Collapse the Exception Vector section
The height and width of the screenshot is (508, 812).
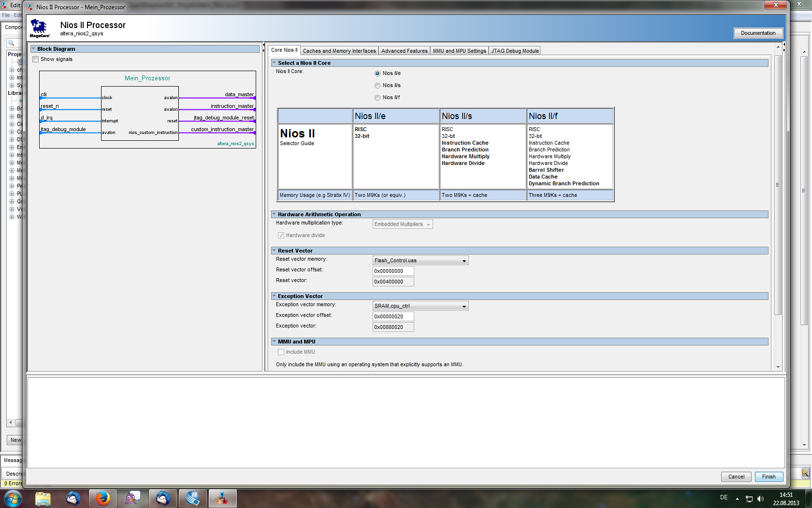[x=274, y=296]
